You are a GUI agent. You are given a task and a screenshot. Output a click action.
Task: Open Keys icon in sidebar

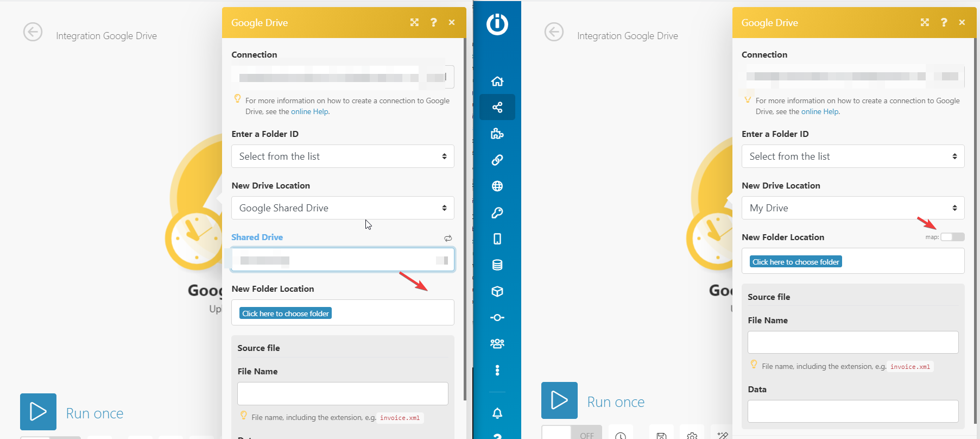(x=497, y=212)
